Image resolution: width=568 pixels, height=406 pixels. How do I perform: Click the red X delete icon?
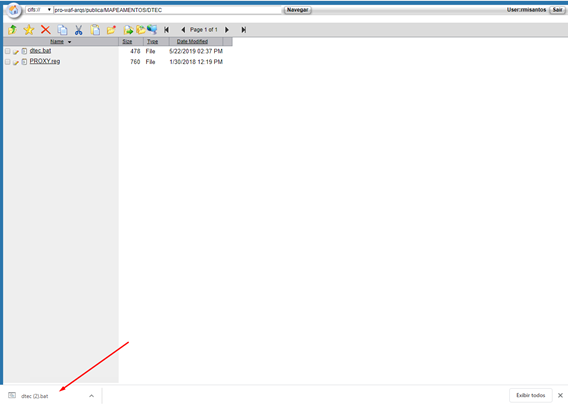(x=45, y=30)
